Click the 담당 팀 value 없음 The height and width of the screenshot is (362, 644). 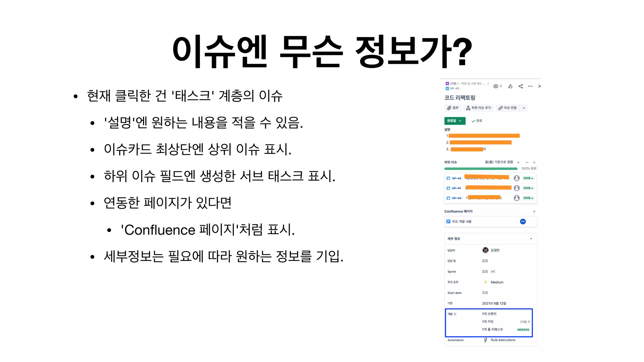[485, 261]
